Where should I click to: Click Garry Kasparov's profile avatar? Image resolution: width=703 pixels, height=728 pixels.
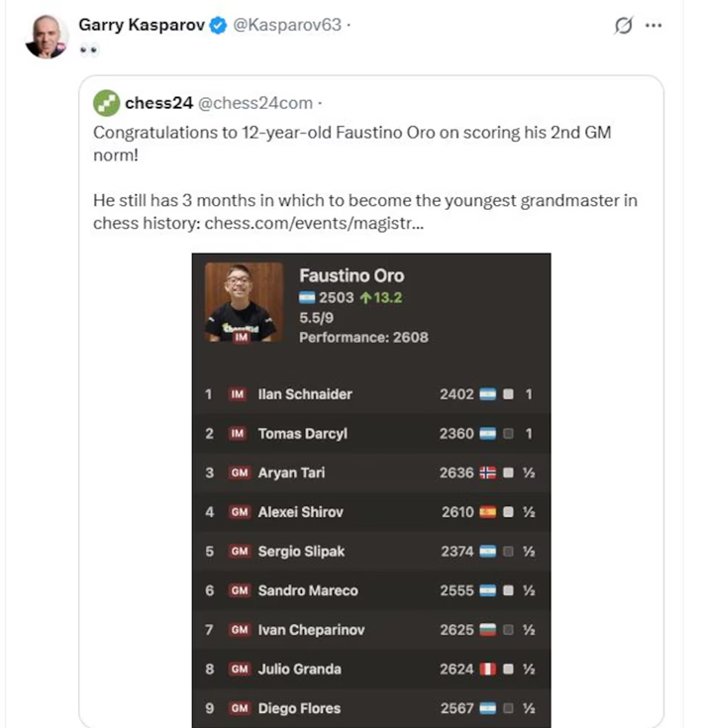pos(46,37)
